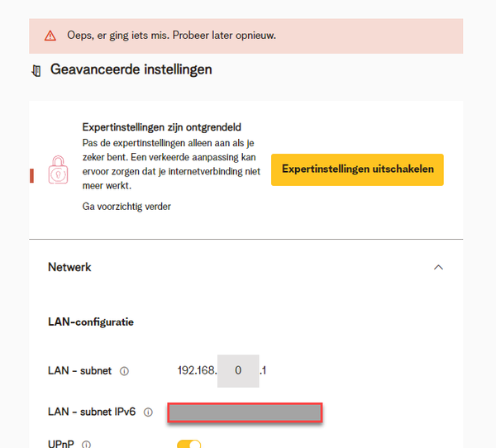
Task: Open info tooltip for LAN - subnet IPv6
Action: point(149,412)
